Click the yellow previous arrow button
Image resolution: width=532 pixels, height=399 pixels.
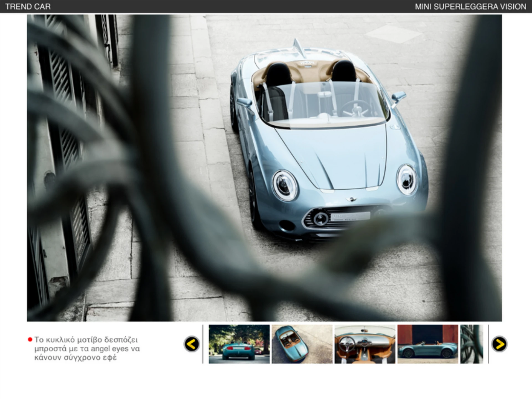192,344
